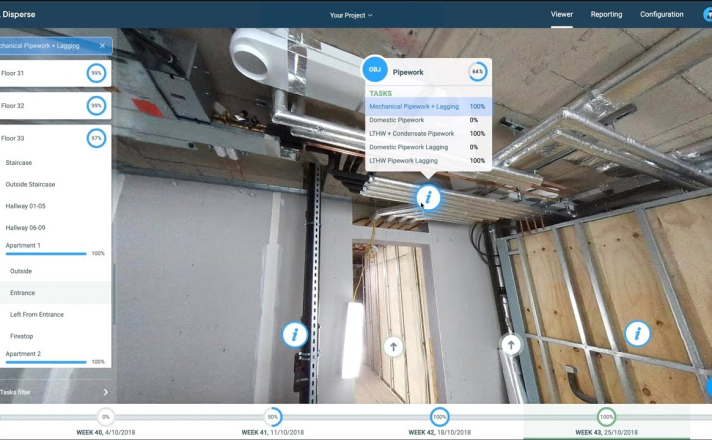Click the Floor 33 97% progress ring
The image size is (712, 440).
pyautogui.click(x=96, y=138)
